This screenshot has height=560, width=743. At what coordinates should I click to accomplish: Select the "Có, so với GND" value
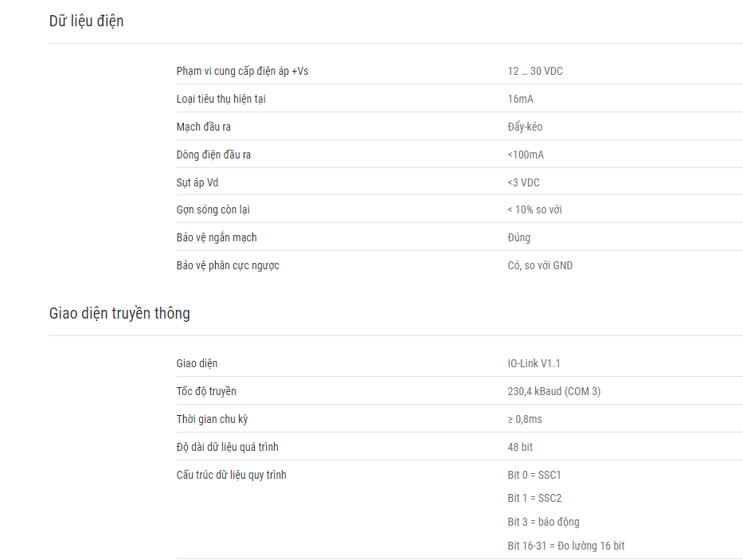(540, 265)
